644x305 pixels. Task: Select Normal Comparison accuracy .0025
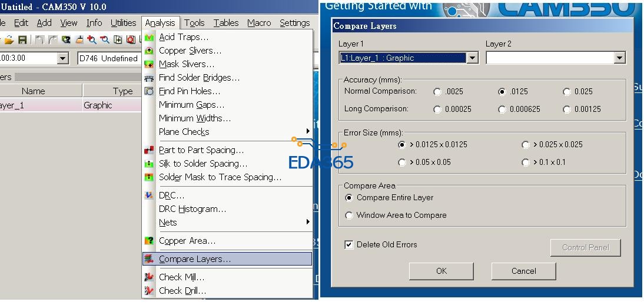pos(437,92)
